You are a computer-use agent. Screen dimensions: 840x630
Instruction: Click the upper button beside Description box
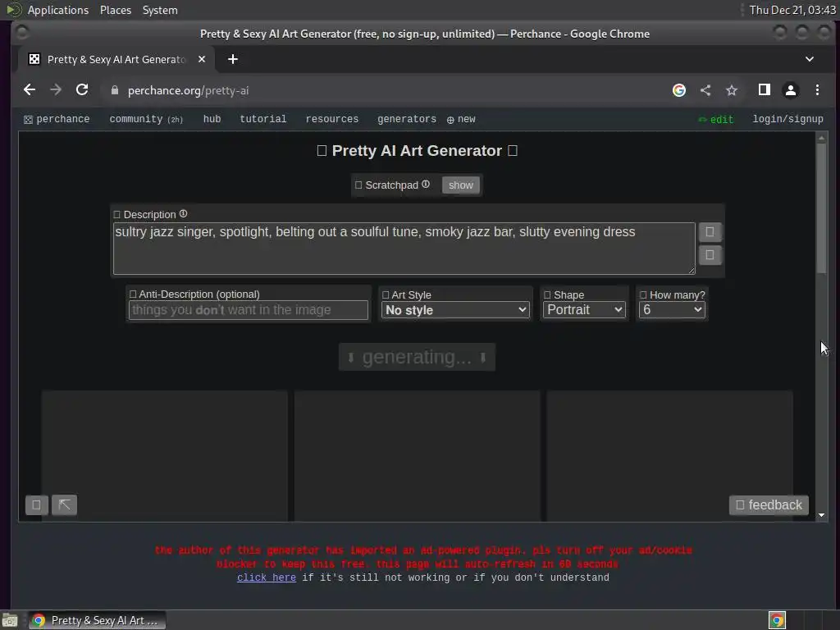point(710,232)
